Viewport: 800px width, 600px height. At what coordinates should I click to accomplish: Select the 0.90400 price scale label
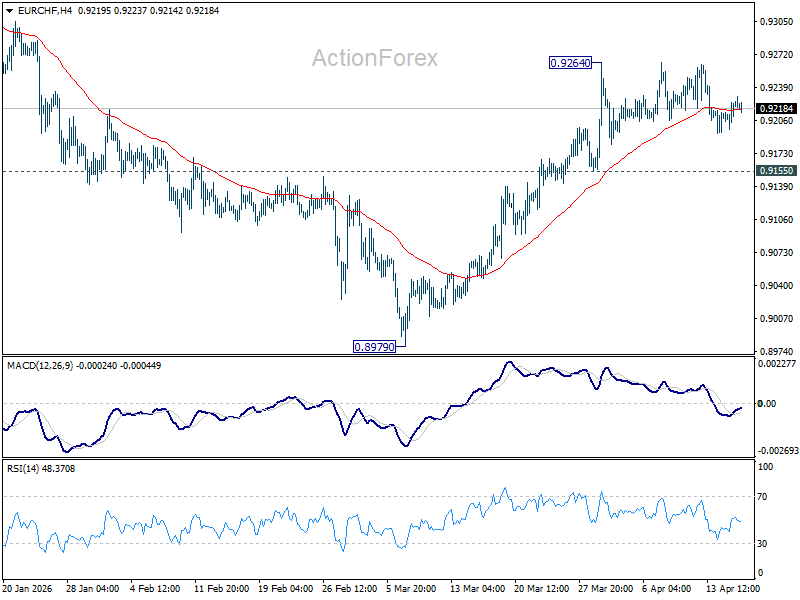[x=777, y=286]
